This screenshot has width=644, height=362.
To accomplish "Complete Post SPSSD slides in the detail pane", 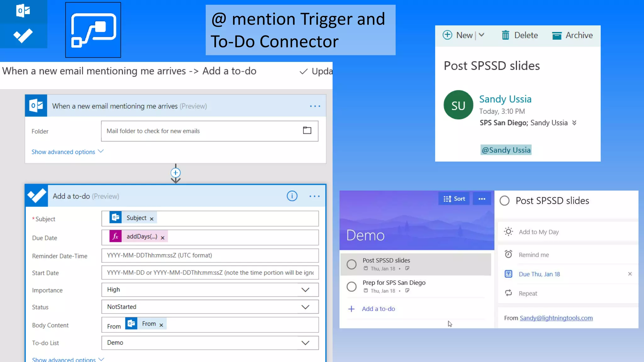I will 504,200.
